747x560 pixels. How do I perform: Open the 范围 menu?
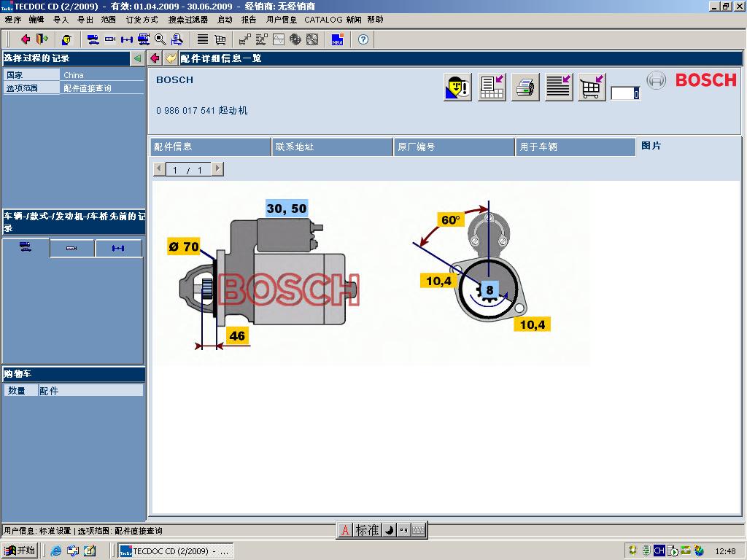coord(109,20)
